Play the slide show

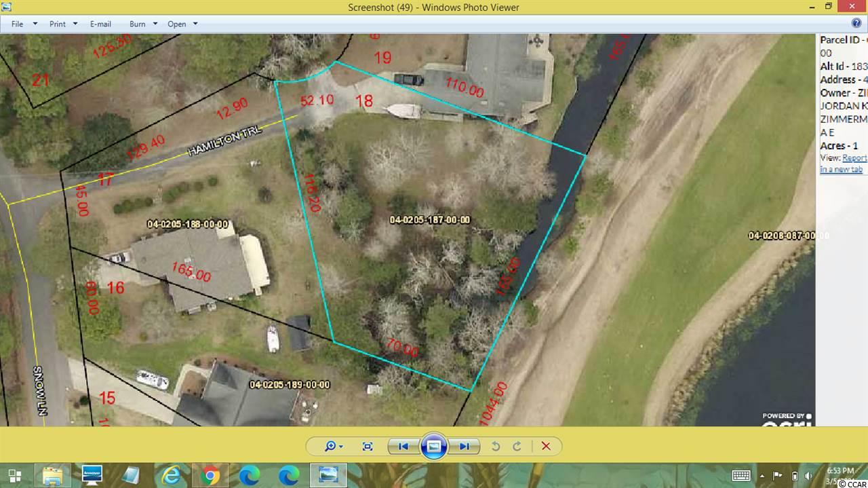[x=434, y=446]
